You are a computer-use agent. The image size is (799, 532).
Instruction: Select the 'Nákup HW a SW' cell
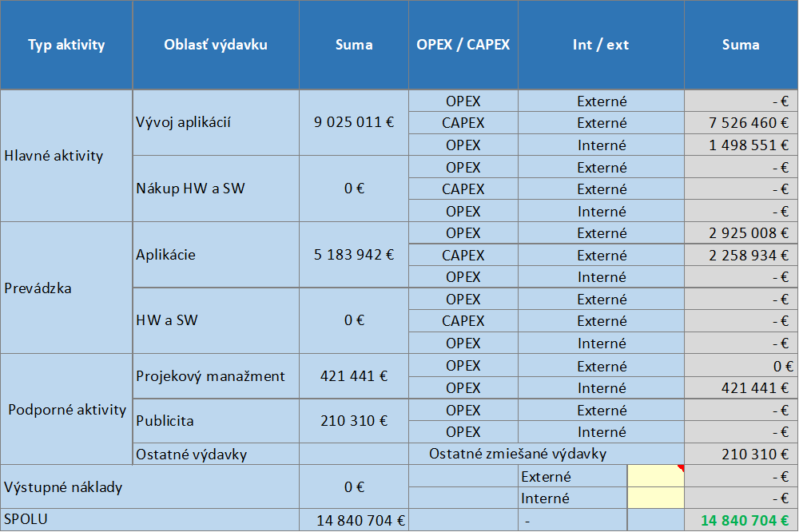tap(216, 189)
